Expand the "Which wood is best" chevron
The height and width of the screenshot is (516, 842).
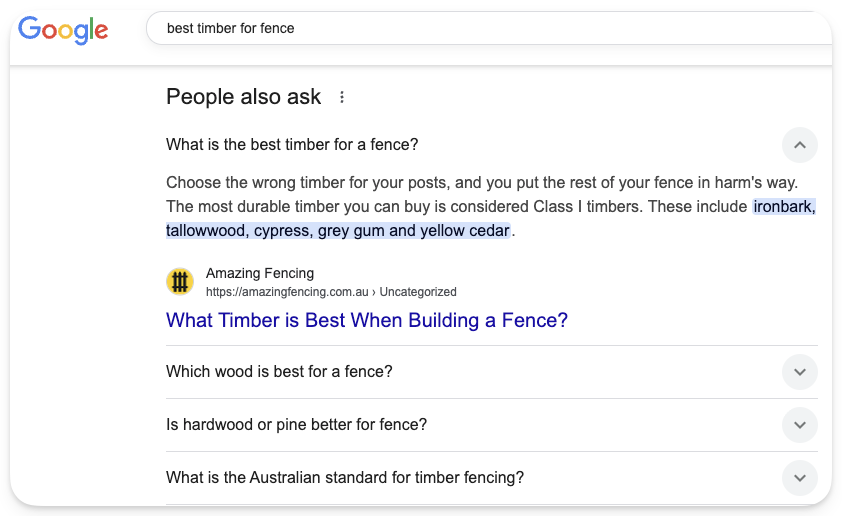point(799,372)
